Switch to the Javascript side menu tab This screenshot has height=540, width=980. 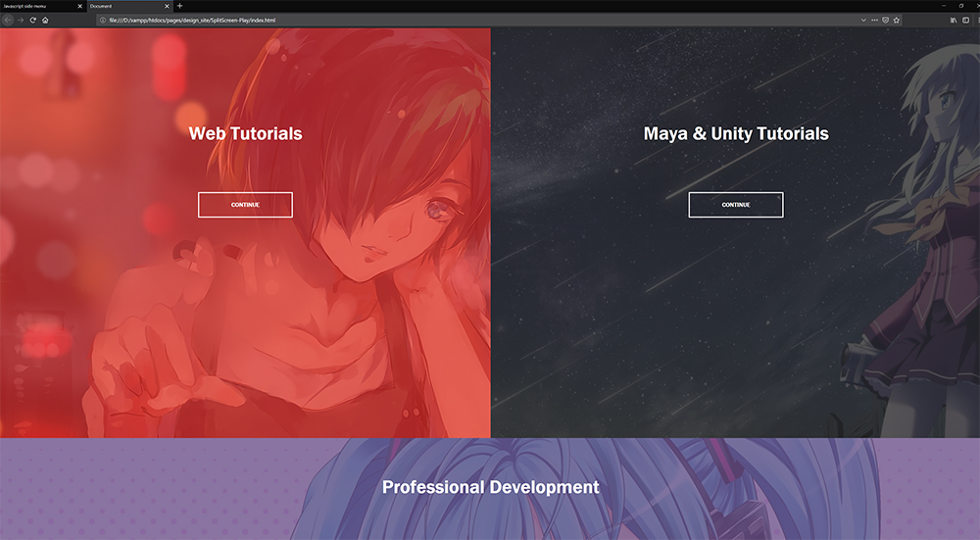pyautogui.click(x=42, y=6)
